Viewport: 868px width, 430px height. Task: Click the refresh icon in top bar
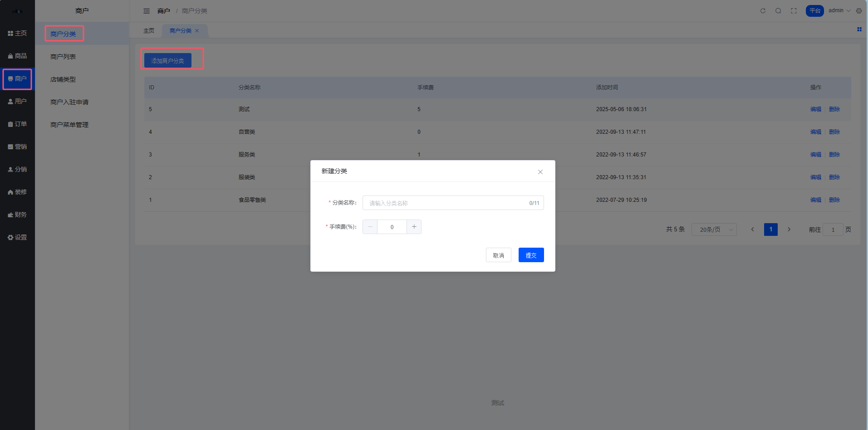point(763,11)
